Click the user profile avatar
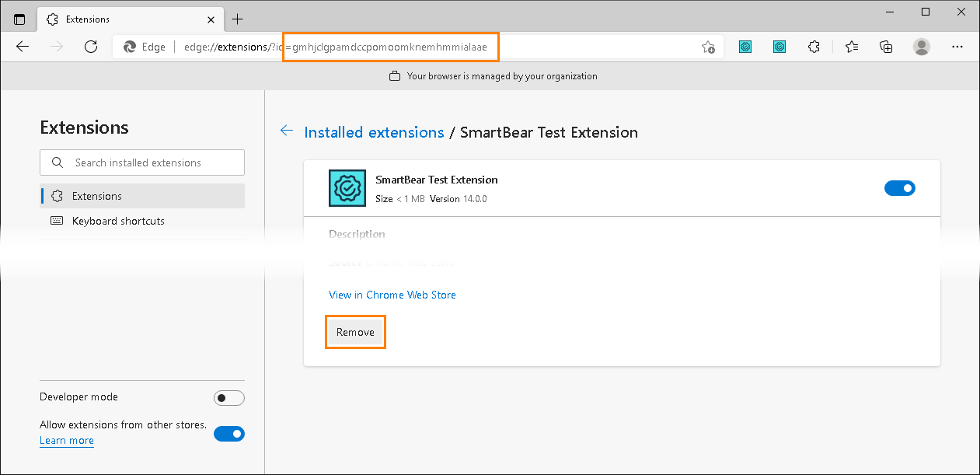Screen dimensions: 980x475 922,47
